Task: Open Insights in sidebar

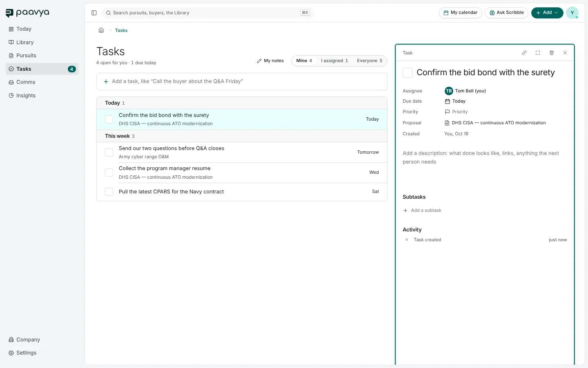Action: click(x=42, y=96)
